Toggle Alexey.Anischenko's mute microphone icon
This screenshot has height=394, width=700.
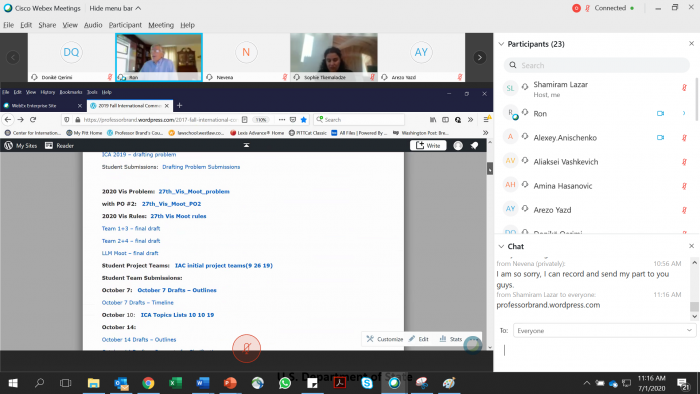[684, 137]
